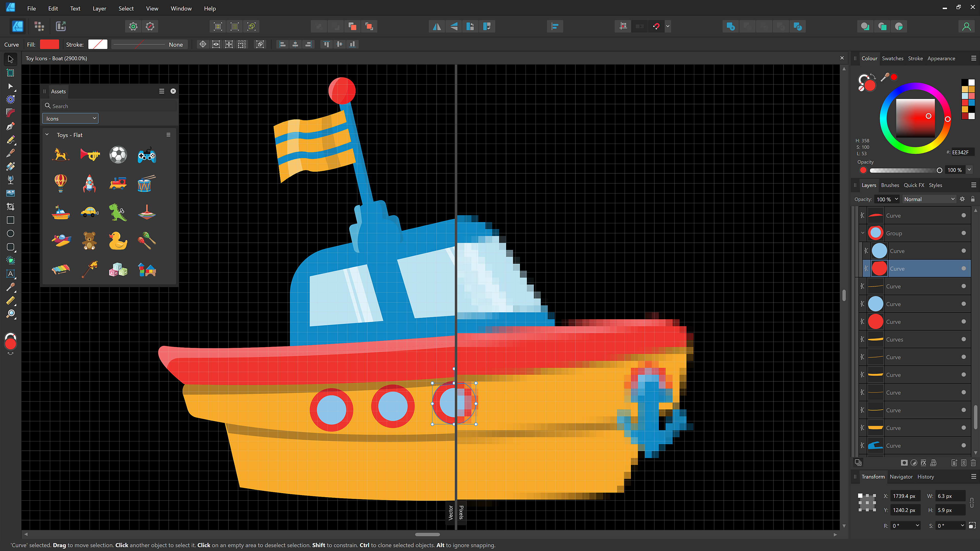Click the no-colour None swatch in Colour panel
Image resolution: width=980 pixels, height=551 pixels.
tap(861, 89)
